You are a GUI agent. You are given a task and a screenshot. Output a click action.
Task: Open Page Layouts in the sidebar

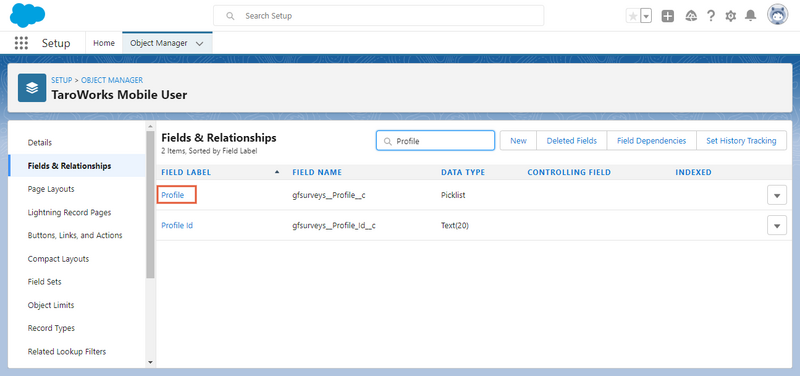click(51, 189)
